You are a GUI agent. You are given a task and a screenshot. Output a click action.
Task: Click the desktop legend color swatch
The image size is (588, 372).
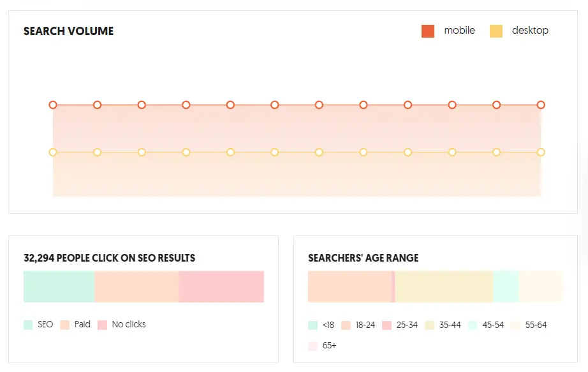pos(496,31)
